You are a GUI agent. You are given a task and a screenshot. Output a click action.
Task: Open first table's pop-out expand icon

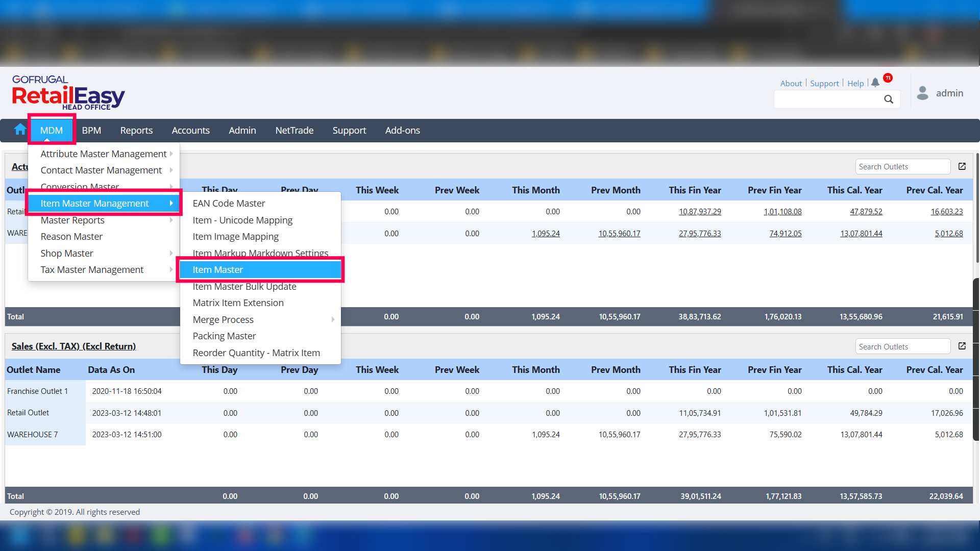pos(962,166)
